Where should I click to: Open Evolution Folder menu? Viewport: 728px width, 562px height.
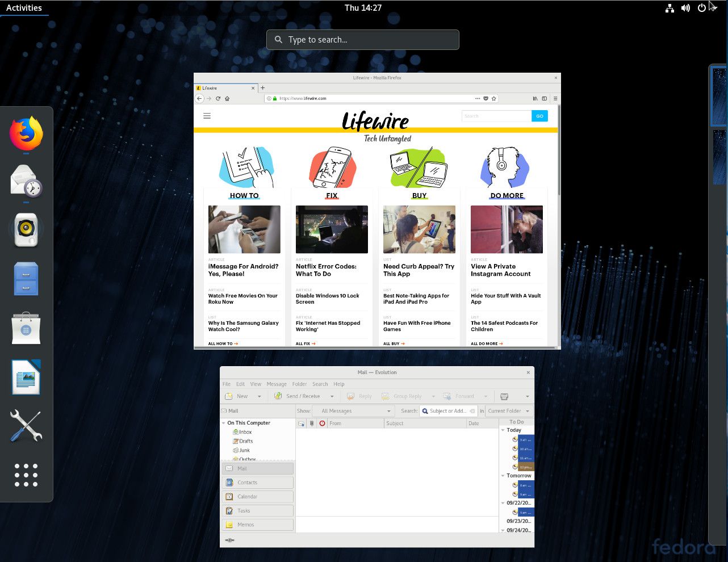(x=299, y=384)
